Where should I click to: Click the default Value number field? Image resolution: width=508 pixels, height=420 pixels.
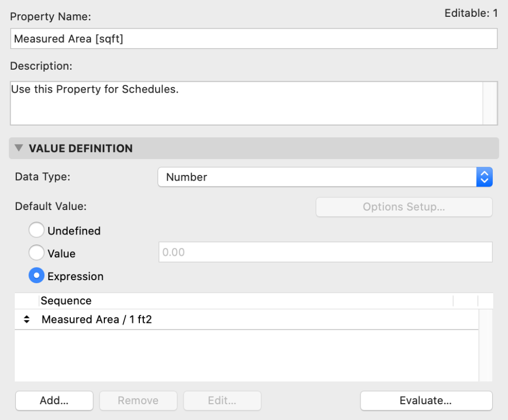[x=325, y=252]
